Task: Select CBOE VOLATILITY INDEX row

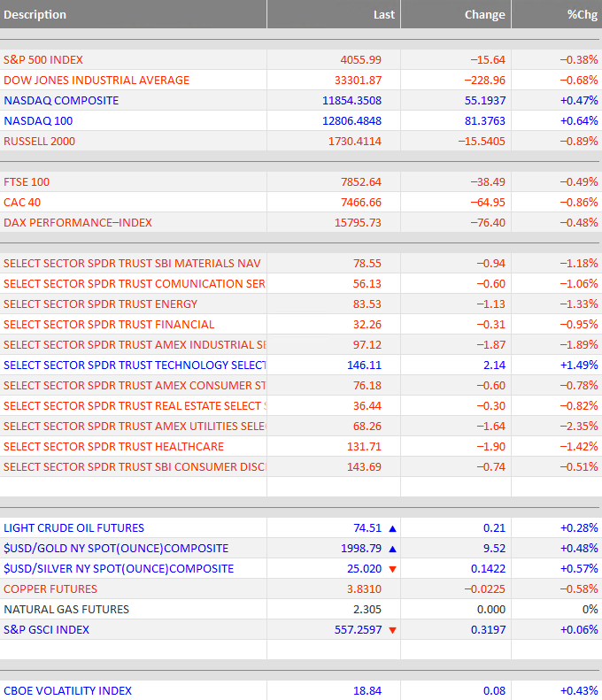Action: click(301, 690)
